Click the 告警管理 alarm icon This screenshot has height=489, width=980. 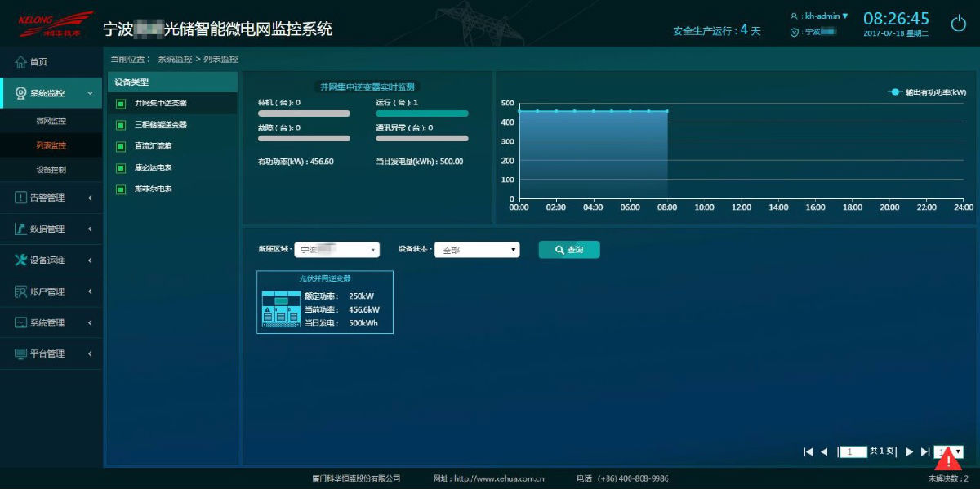[20, 198]
